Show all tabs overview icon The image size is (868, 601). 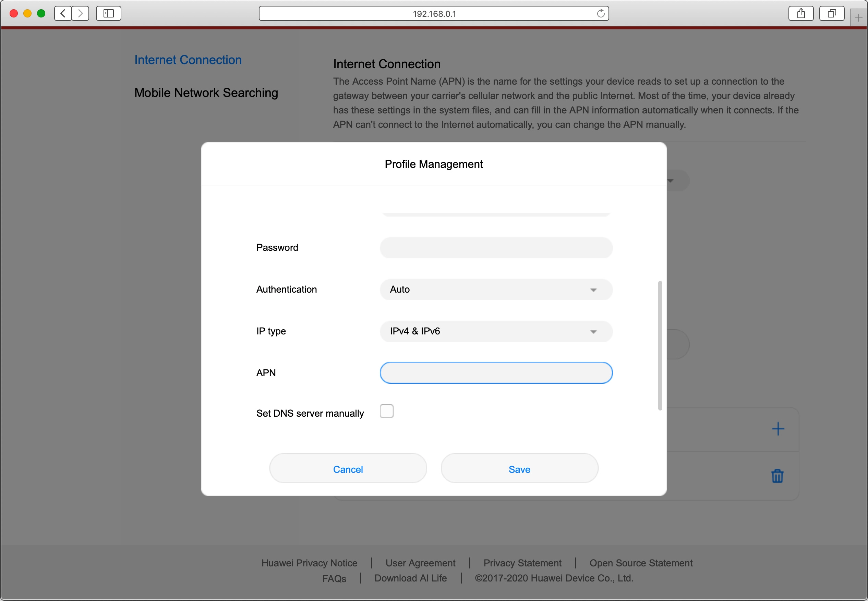[x=831, y=14]
